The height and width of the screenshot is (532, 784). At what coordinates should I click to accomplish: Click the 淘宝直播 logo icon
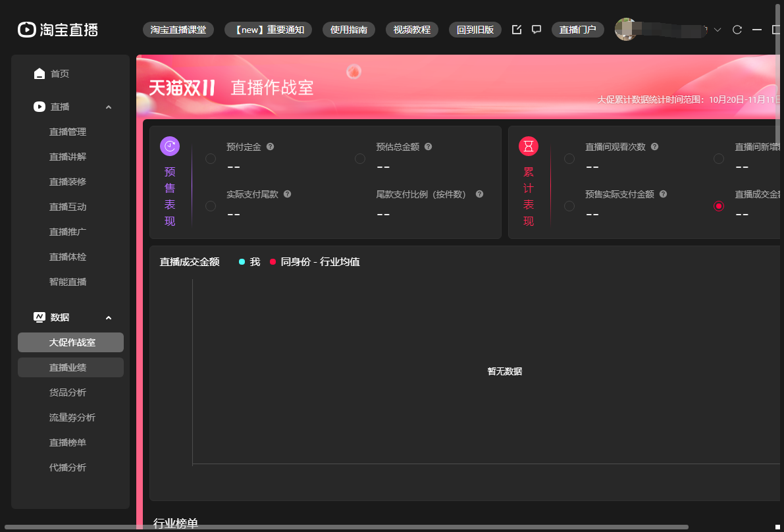tap(26, 30)
